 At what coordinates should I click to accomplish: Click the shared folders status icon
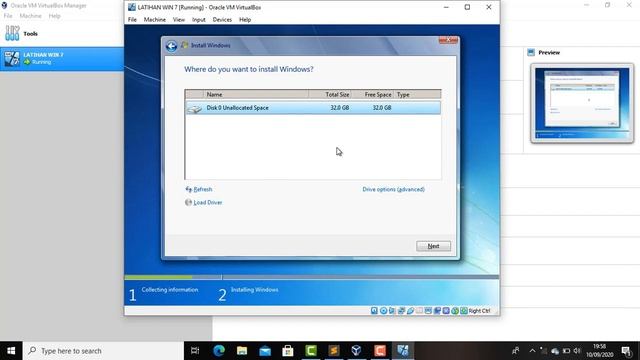click(419, 311)
